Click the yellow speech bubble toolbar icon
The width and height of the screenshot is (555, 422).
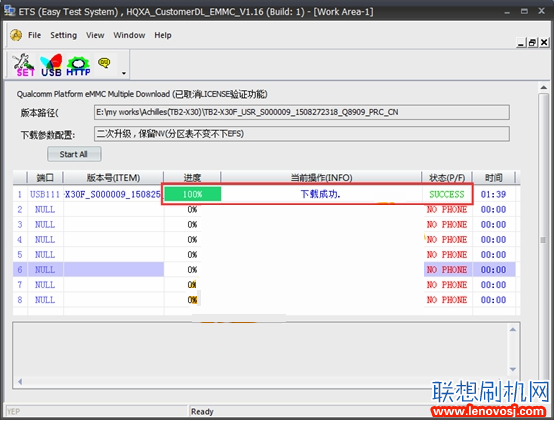(104, 63)
